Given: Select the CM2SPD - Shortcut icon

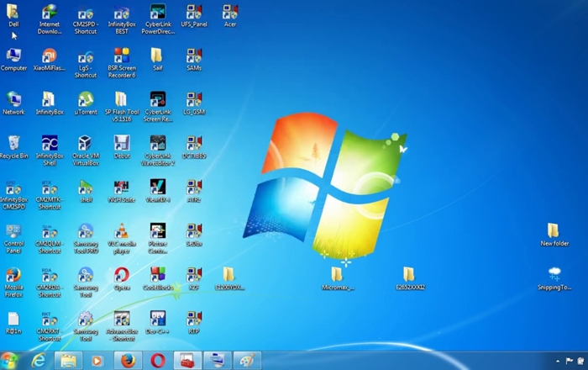Looking at the screenshot, I should coord(86,19).
